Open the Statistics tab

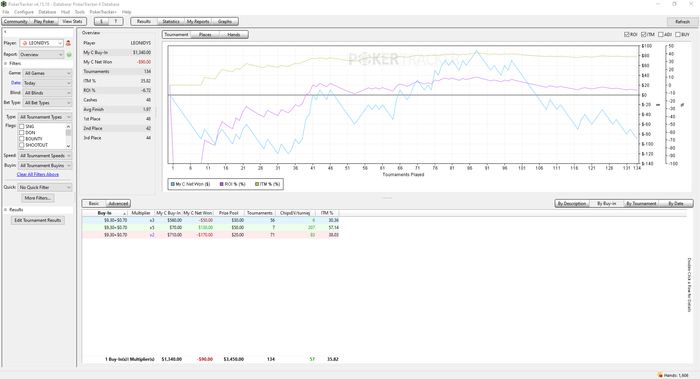tap(171, 21)
